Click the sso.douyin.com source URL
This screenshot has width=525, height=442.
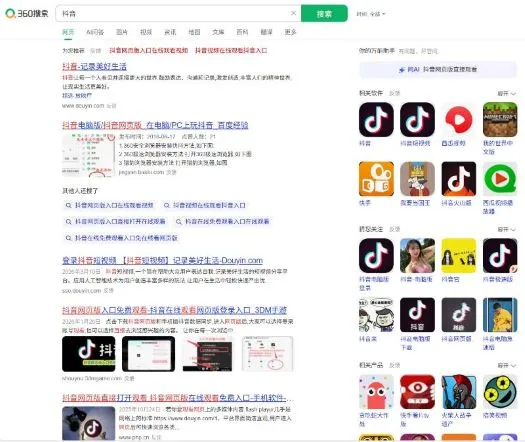81,291
